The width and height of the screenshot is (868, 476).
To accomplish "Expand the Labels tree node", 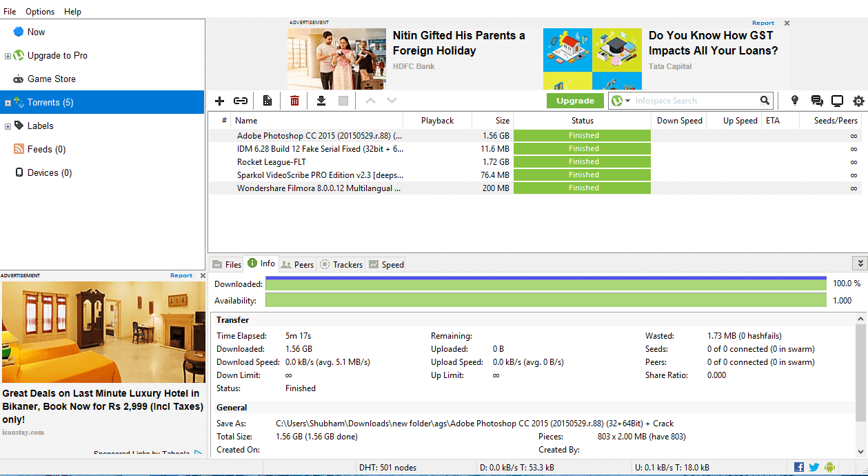I will click(x=8, y=126).
